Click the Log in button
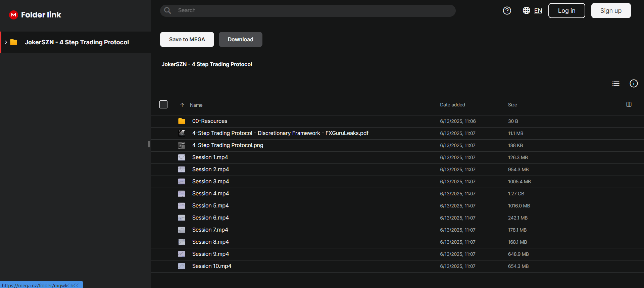The height and width of the screenshot is (288, 644). [x=566, y=11]
